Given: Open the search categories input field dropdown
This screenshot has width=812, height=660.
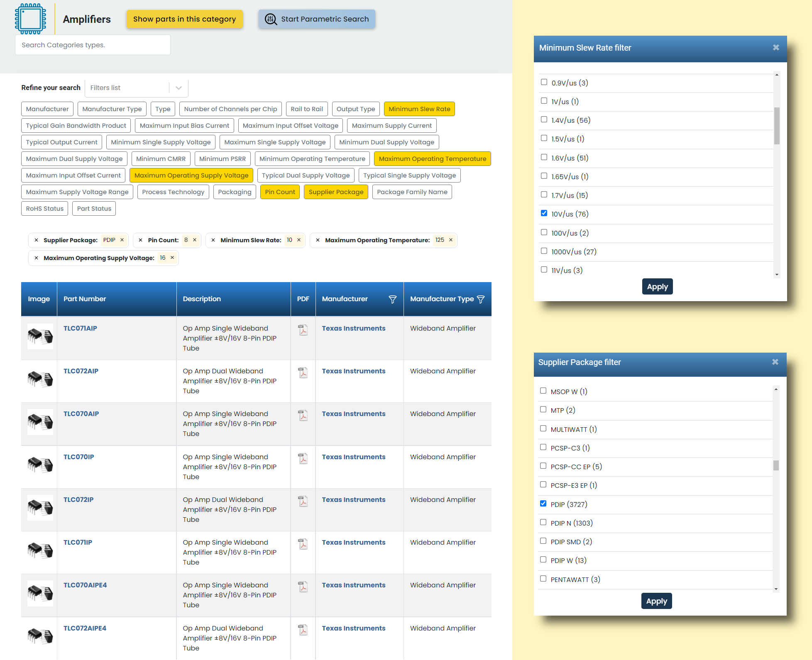Looking at the screenshot, I should [x=94, y=45].
